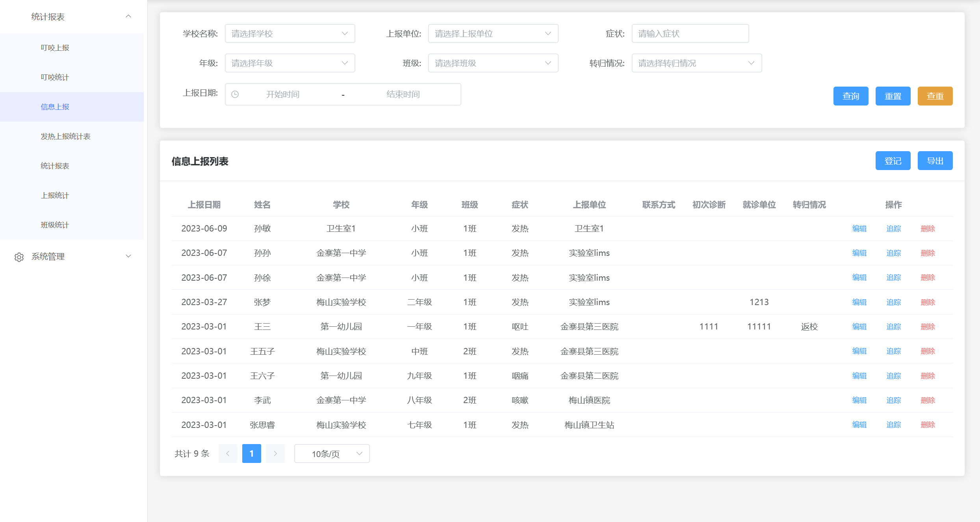Click the 咽痛 symptom cell

520,376
